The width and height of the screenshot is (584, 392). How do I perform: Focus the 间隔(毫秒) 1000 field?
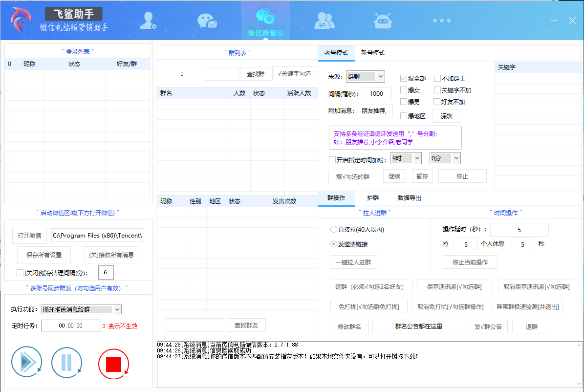[x=377, y=93]
